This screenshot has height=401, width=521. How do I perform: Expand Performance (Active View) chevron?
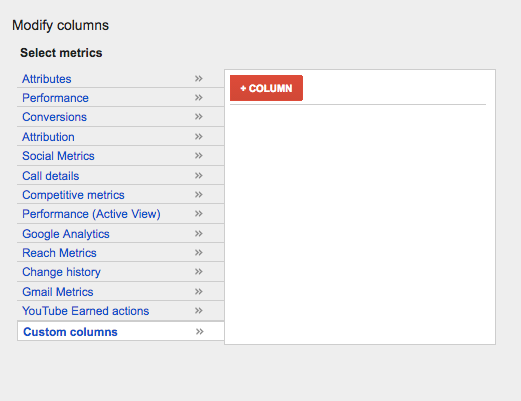tap(199, 214)
